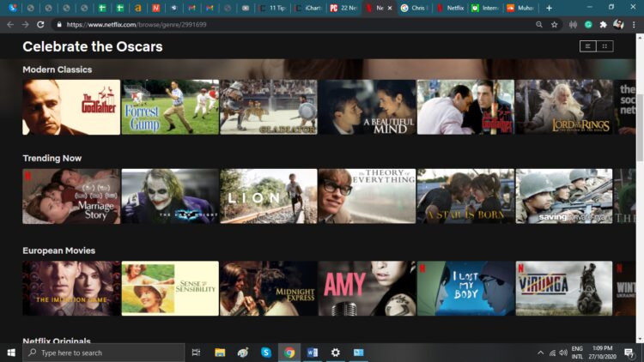Click the Wi-Fi network tray icon
Viewport: 644px width, 362px height.
coord(552,353)
